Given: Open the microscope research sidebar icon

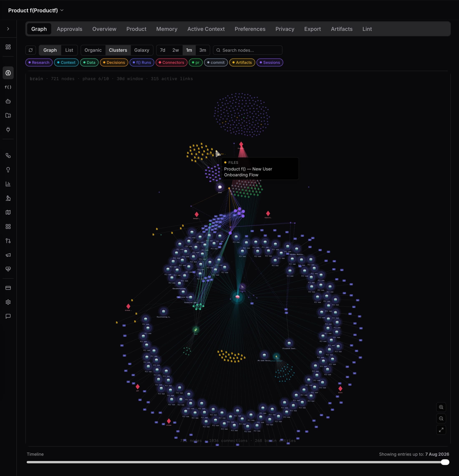Looking at the screenshot, I should click(8, 198).
